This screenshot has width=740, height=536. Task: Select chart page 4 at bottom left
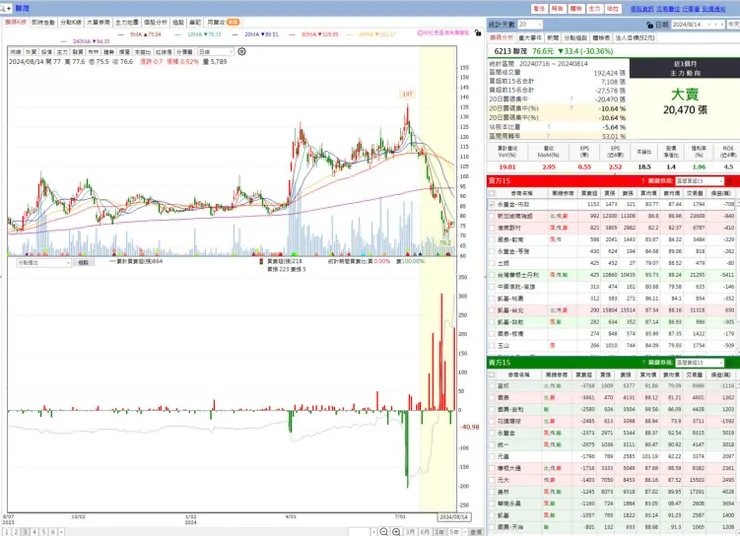tap(34, 532)
